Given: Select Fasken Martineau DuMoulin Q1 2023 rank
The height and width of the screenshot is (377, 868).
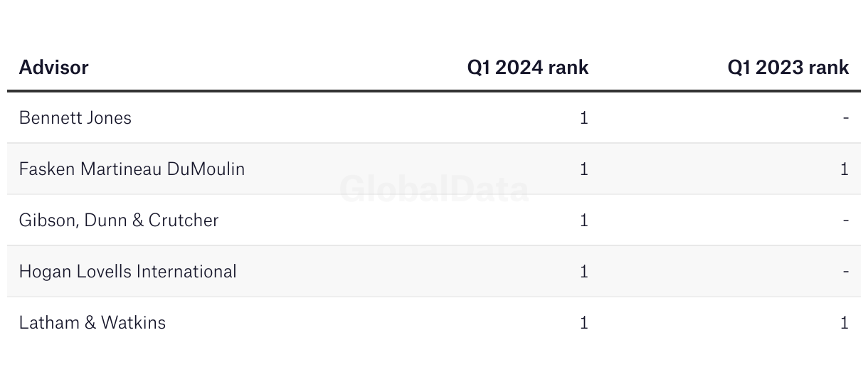Looking at the screenshot, I should pos(845,169).
